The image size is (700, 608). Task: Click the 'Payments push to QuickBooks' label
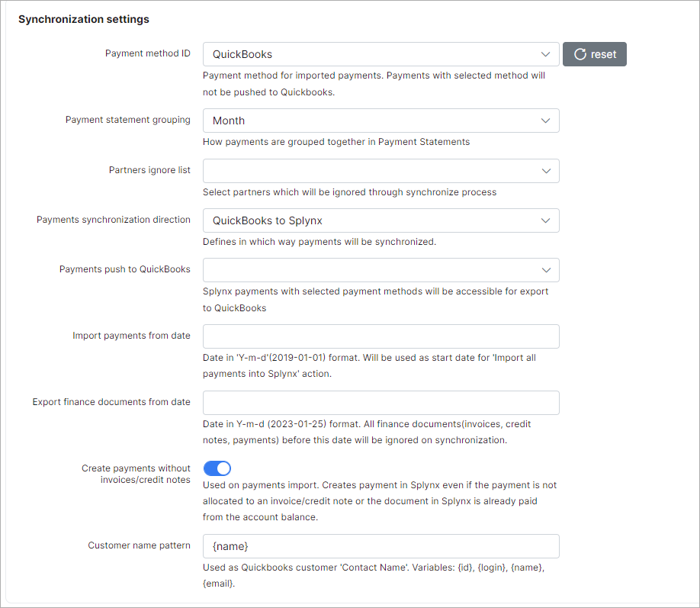125,269
